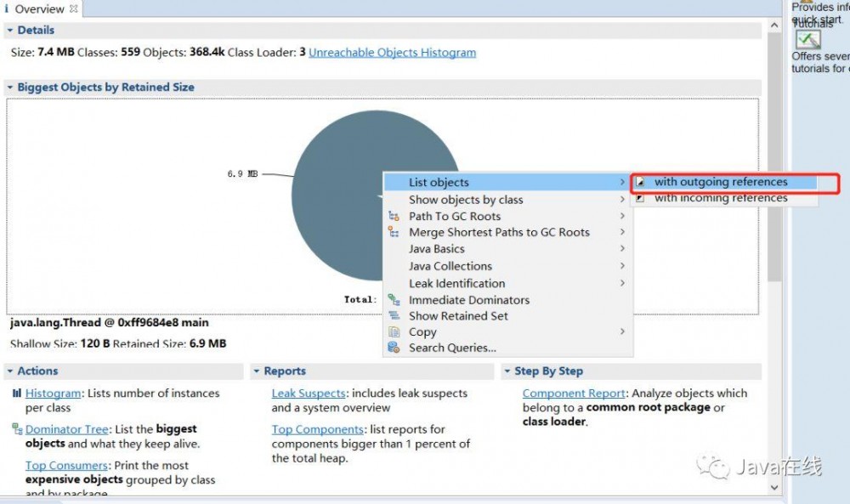Collapse the Step By Step section

(x=507, y=371)
